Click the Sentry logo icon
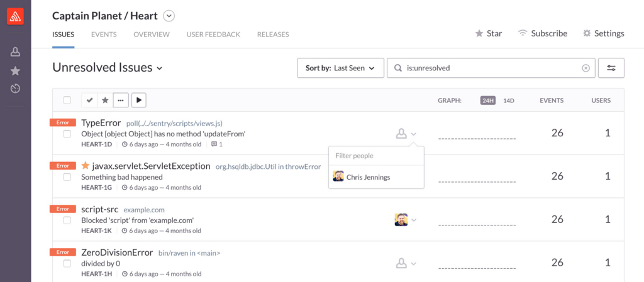644x282 pixels. pos(15,16)
